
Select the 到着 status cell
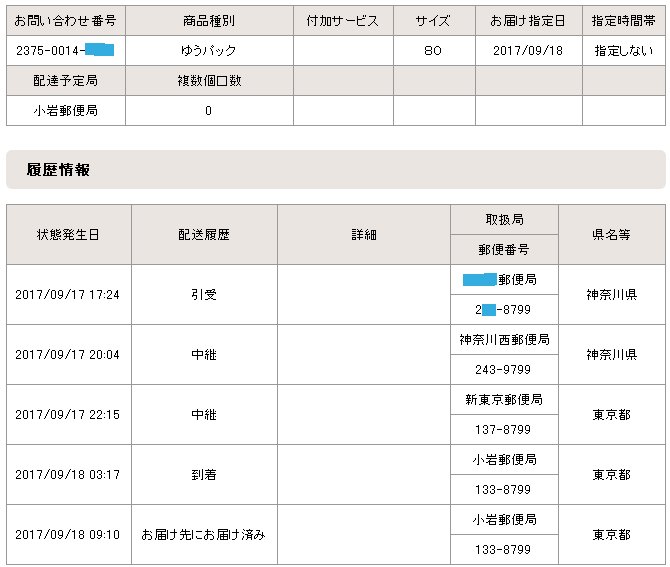[204, 475]
